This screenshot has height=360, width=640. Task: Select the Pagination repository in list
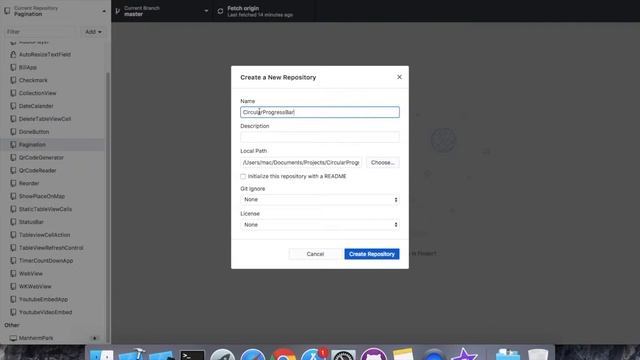[53, 144]
